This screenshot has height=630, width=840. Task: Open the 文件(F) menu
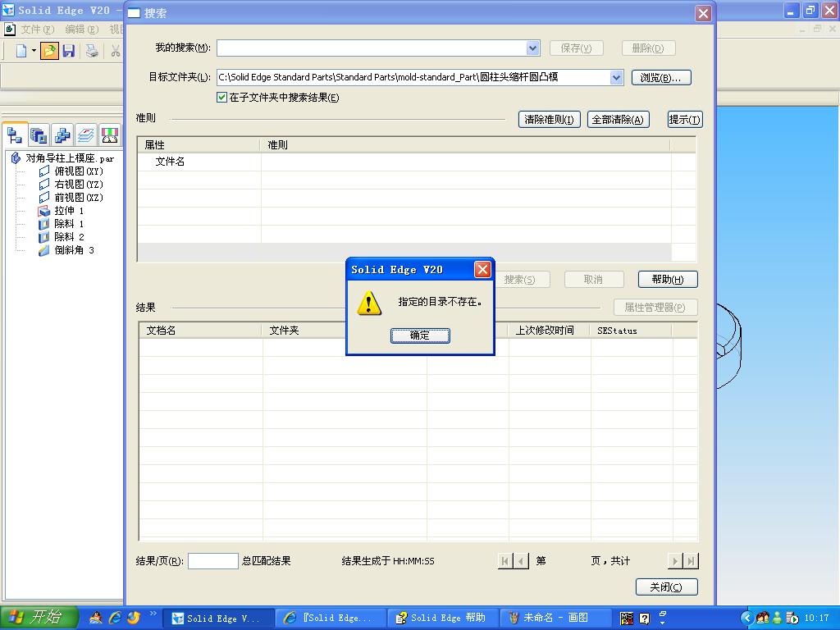[38, 29]
